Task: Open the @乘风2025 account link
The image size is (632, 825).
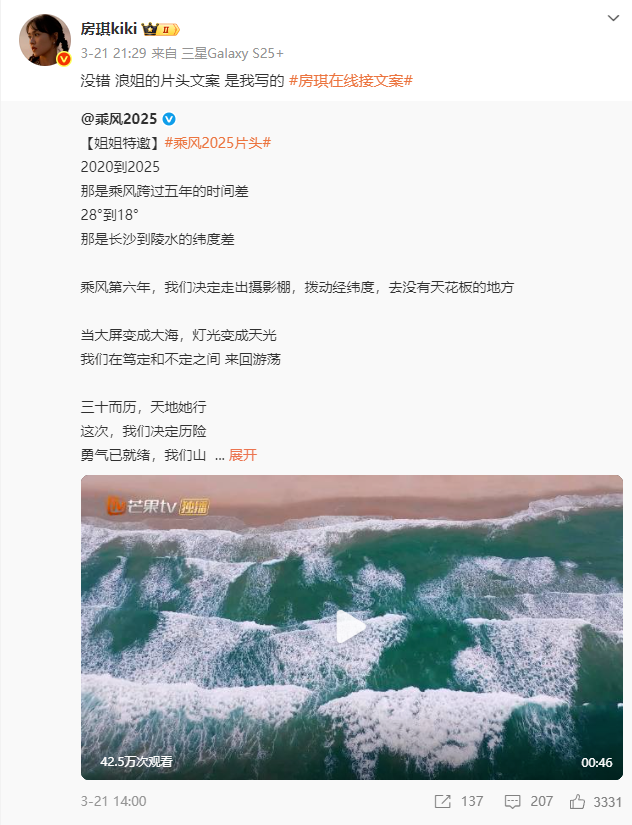Action: [x=119, y=119]
